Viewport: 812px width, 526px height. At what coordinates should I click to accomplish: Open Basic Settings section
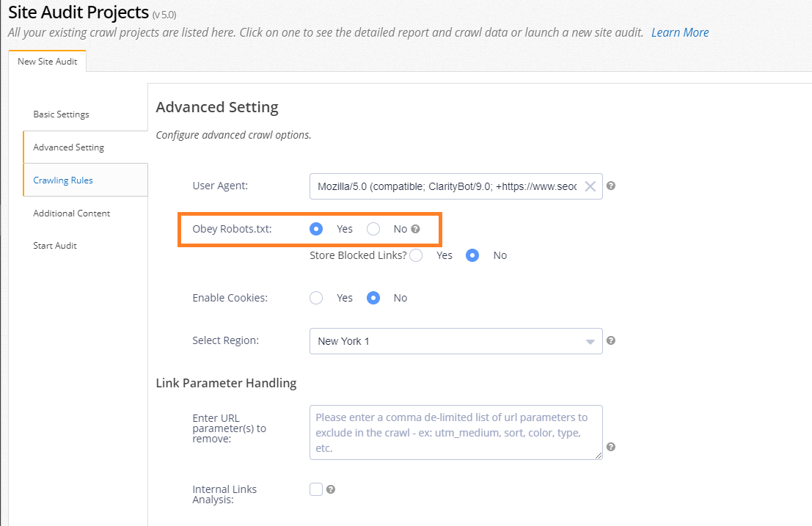click(62, 114)
